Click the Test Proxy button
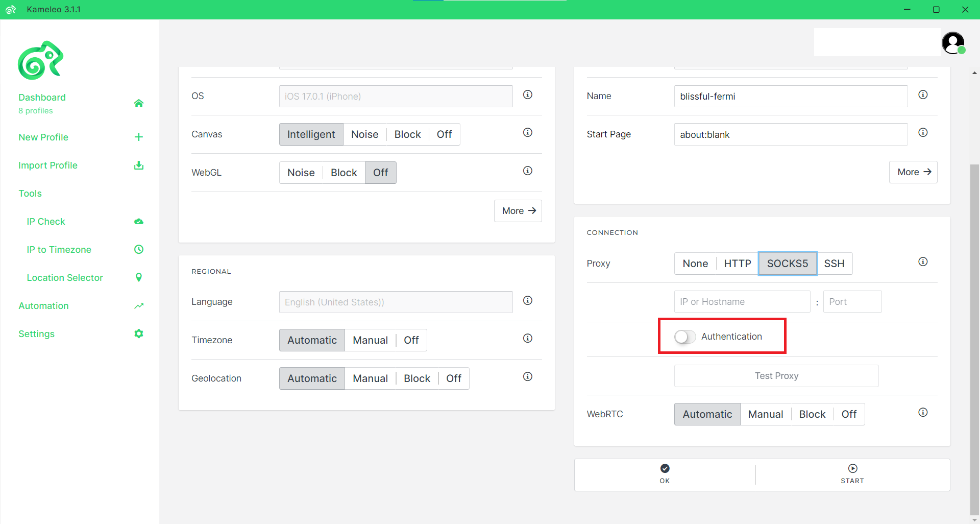The height and width of the screenshot is (524, 980). (776, 376)
